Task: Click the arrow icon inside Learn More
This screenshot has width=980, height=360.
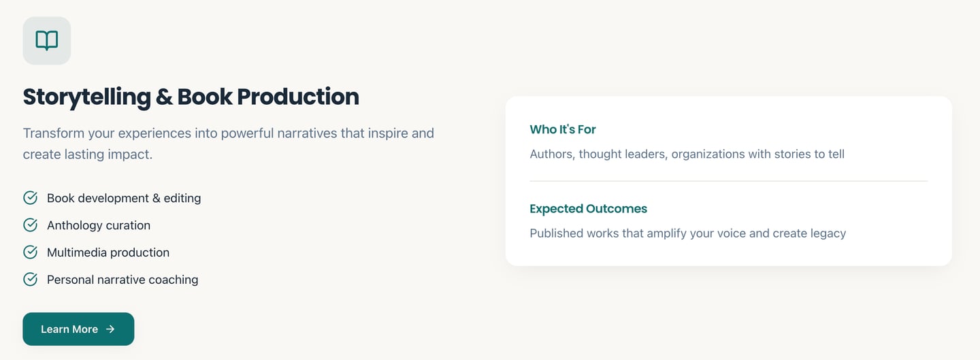Action: click(110, 329)
